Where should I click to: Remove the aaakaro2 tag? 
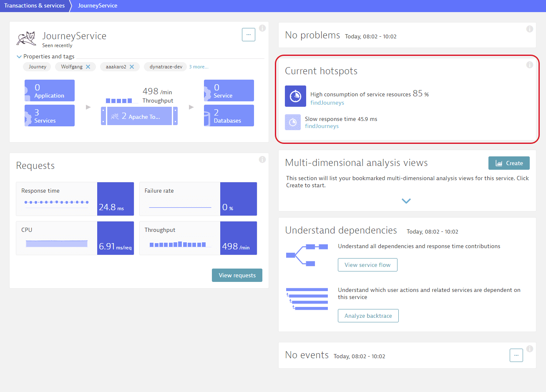pyautogui.click(x=132, y=67)
